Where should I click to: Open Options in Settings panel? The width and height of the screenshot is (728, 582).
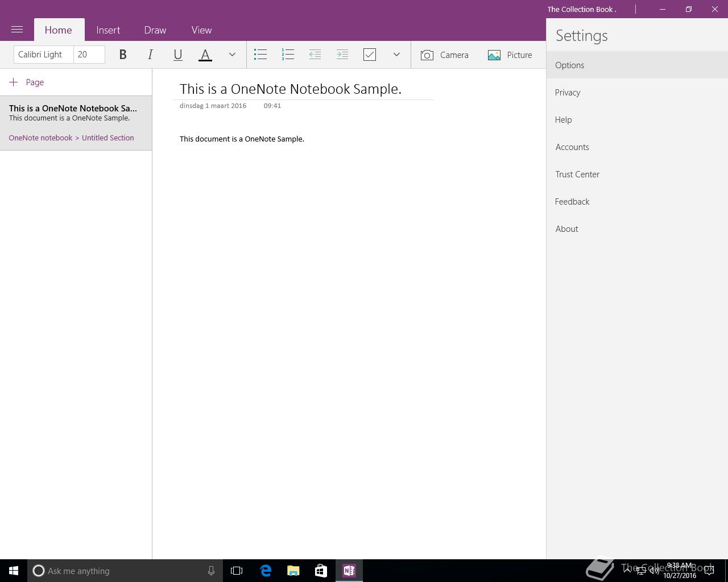pyautogui.click(x=570, y=65)
